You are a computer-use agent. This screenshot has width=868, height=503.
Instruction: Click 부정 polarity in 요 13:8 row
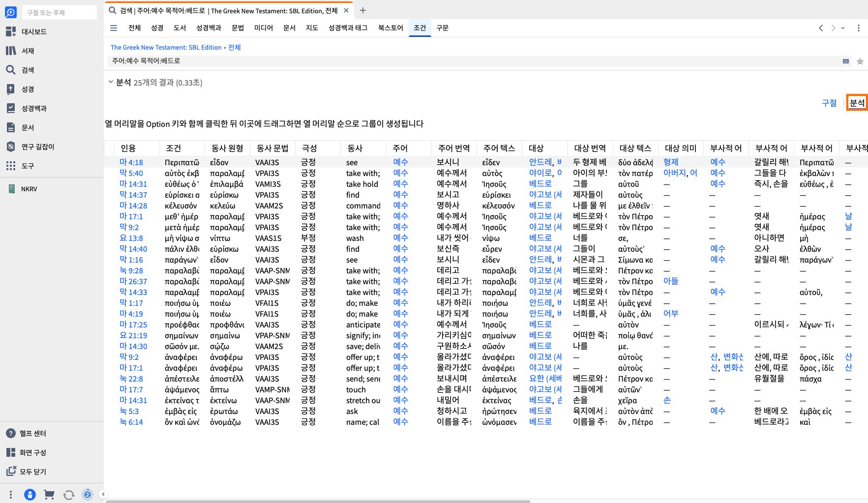[308, 238]
